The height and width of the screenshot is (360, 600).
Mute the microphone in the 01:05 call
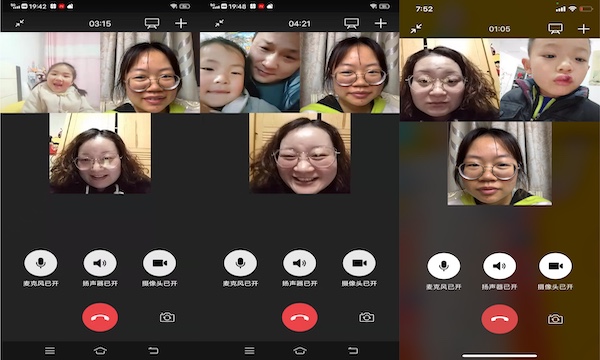444,266
